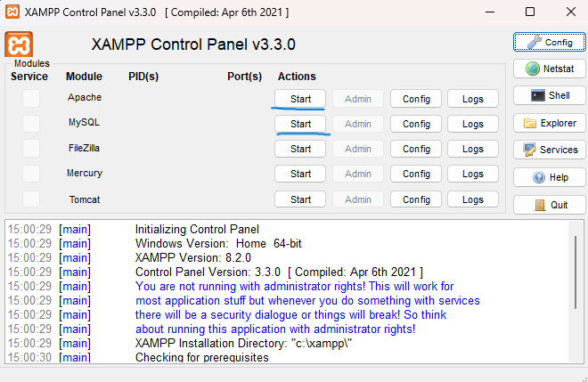Launch Netstat from the sidebar
Image resolution: width=588 pixels, height=382 pixels.
[549, 69]
